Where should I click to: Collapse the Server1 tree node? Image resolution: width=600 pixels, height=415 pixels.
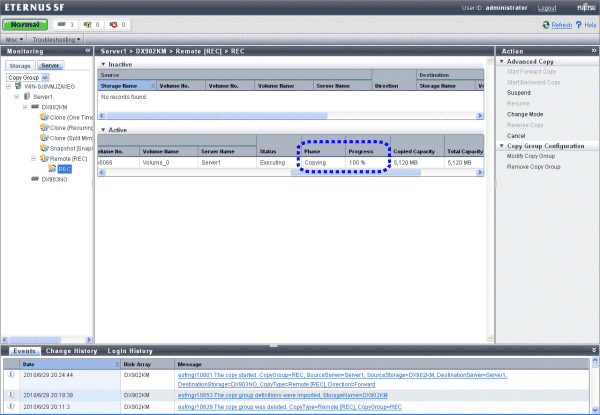pyautogui.click(x=16, y=97)
